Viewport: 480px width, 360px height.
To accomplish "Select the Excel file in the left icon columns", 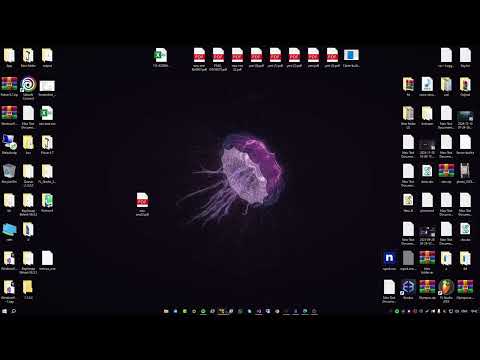I will click(x=47, y=114).
